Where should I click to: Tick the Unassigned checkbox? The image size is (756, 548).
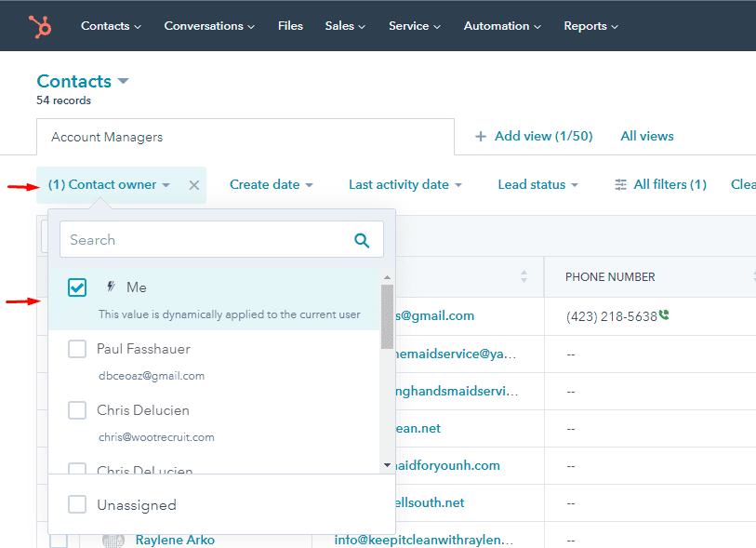tap(77, 504)
